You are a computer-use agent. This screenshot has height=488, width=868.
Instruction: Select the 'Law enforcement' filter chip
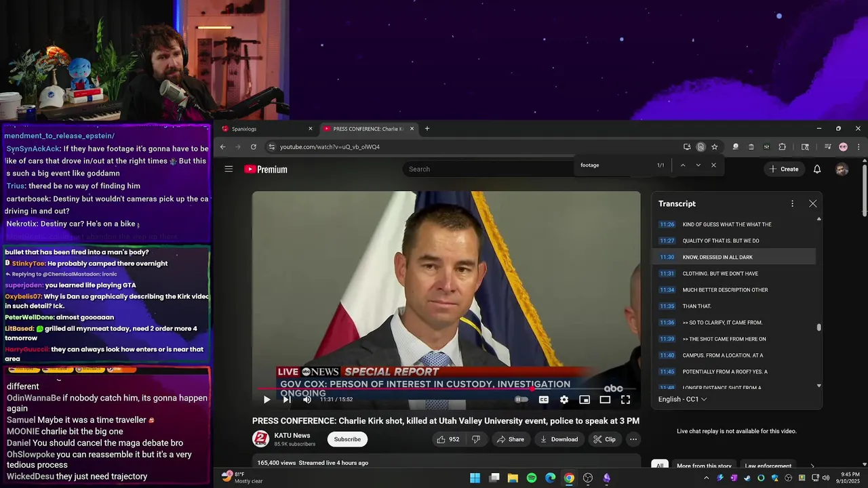(x=768, y=466)
